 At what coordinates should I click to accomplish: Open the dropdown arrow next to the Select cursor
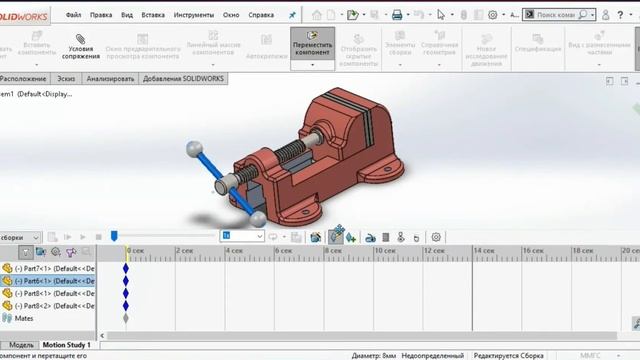point(452,15)
